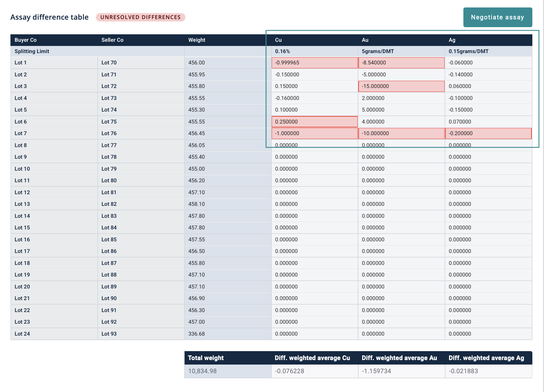
Task: Click the highlighted Cu value 0.250000
Action: click(x=314, y=122)
